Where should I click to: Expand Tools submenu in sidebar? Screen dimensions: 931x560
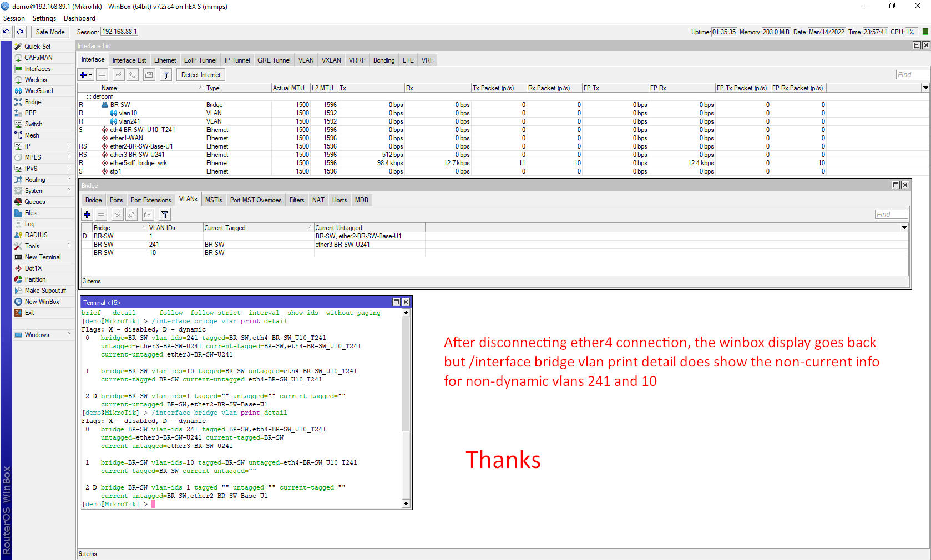click(x=69, y=246)
